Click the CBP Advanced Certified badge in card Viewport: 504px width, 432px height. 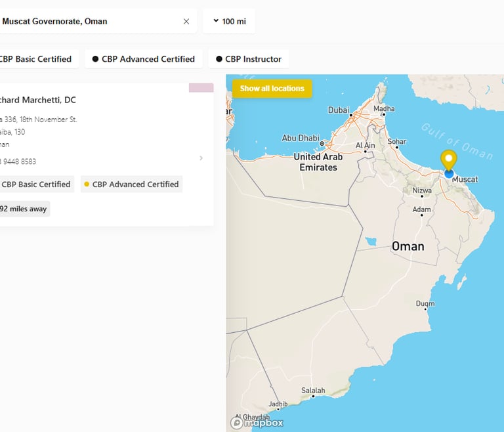(131, 184)
